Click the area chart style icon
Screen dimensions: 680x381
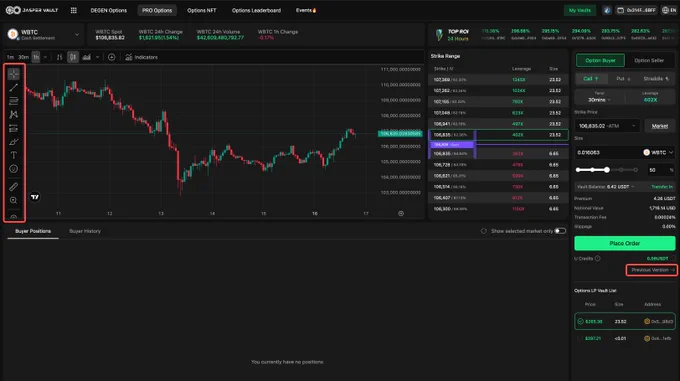point(87,57)
